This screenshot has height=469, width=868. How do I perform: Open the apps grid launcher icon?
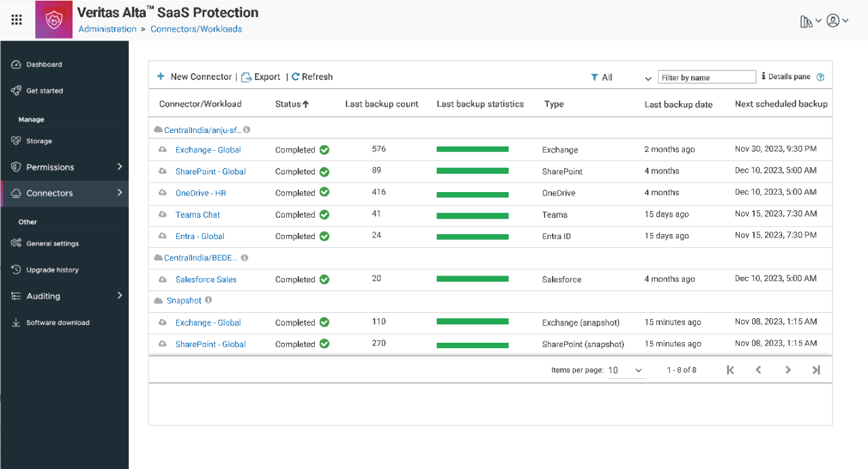pos(17,20)
